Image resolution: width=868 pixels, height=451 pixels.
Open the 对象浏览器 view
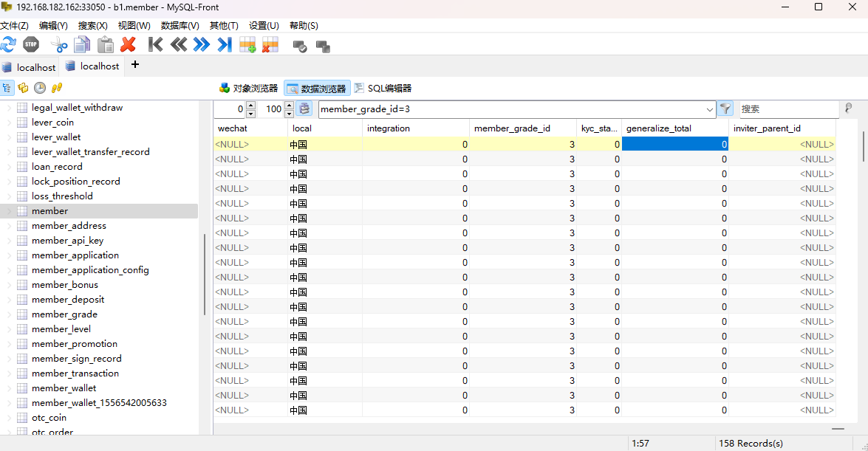[x=248, y=89]
